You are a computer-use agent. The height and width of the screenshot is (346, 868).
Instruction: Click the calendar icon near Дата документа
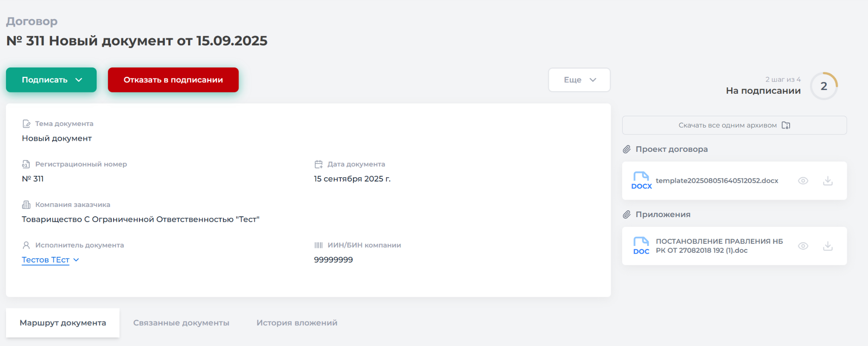click(x=319, y=164)
